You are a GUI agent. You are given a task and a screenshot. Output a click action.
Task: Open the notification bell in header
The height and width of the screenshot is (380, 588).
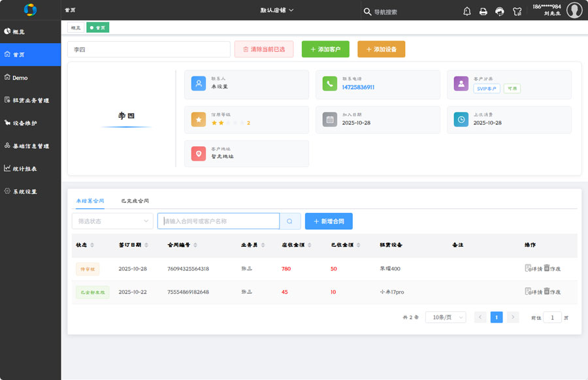pyautogui.click(x=466, y=11)
